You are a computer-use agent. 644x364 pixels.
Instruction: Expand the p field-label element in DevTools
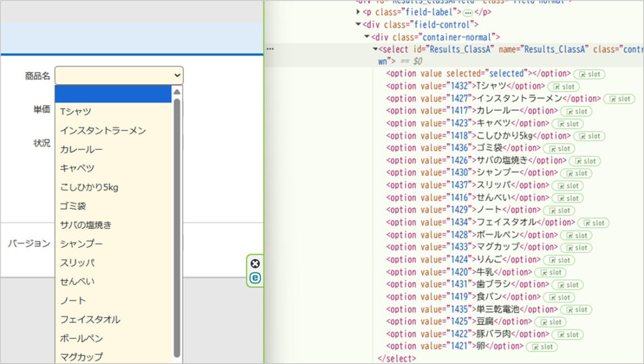(x=358, y=13)
